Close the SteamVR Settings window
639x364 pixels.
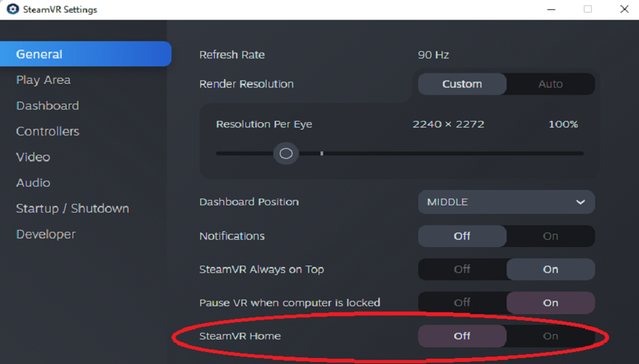624,9
